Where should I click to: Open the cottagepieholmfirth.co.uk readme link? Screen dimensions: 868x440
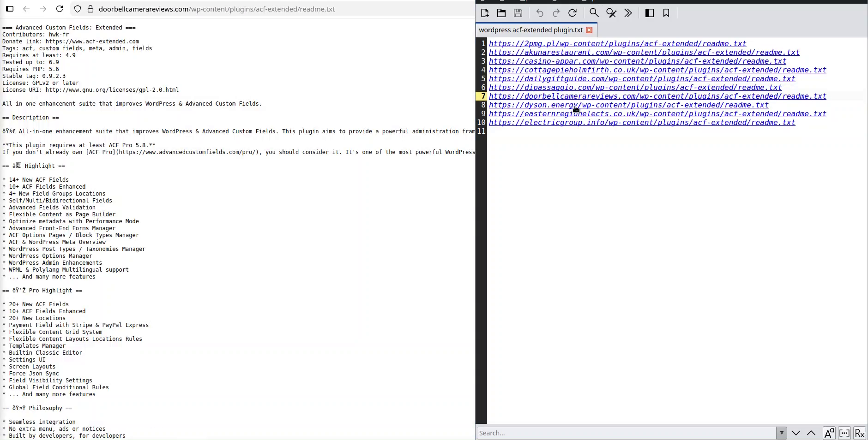658,70
